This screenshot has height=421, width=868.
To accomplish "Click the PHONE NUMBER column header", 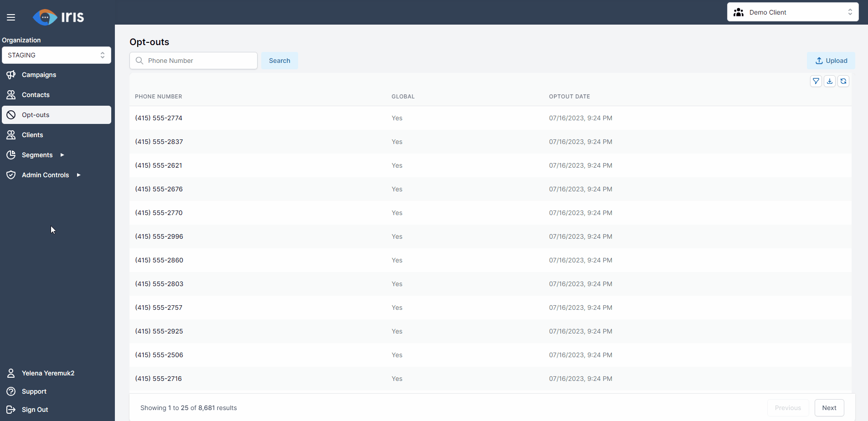I will [x=158, y=97].
